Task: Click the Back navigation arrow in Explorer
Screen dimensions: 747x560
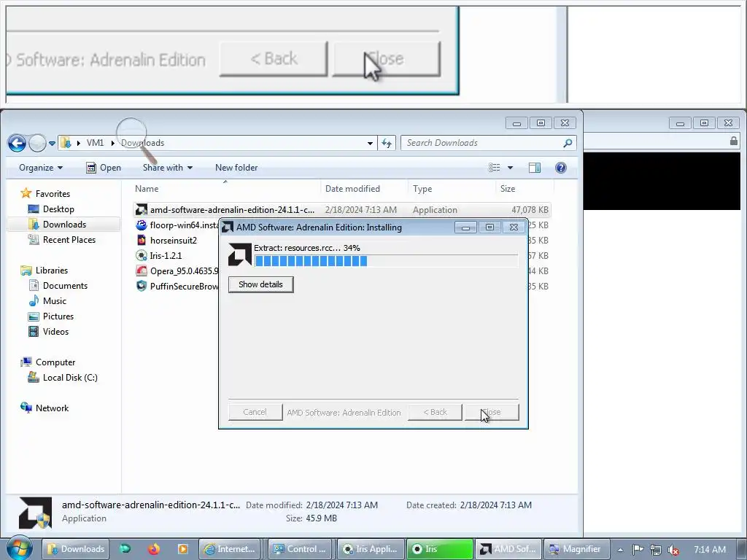Action: coord(18,143)
